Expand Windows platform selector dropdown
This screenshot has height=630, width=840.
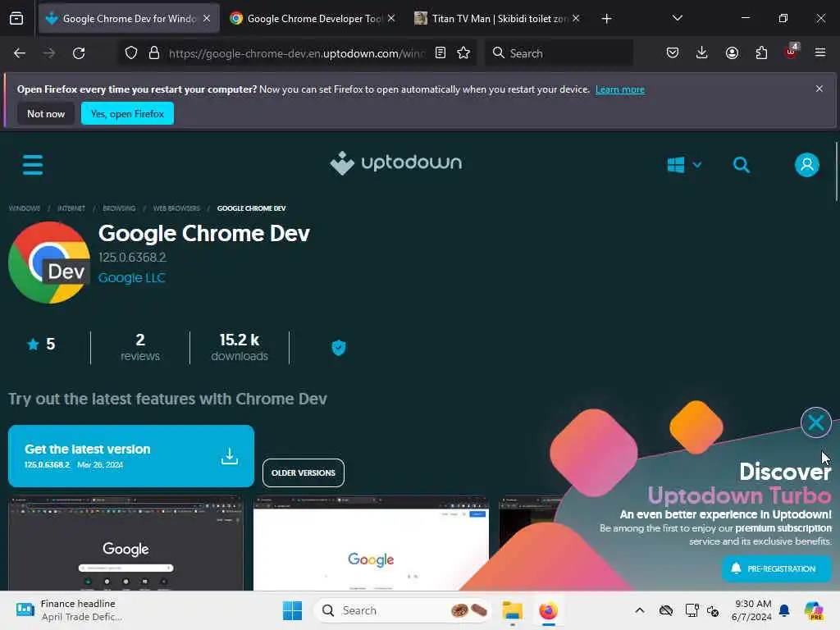684,165
